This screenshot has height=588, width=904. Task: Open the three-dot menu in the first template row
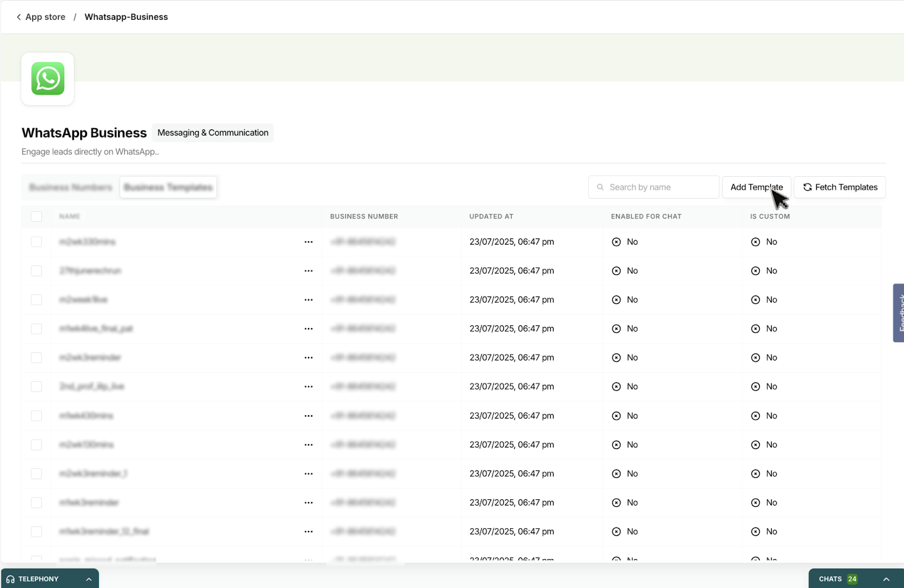point(308,242)
